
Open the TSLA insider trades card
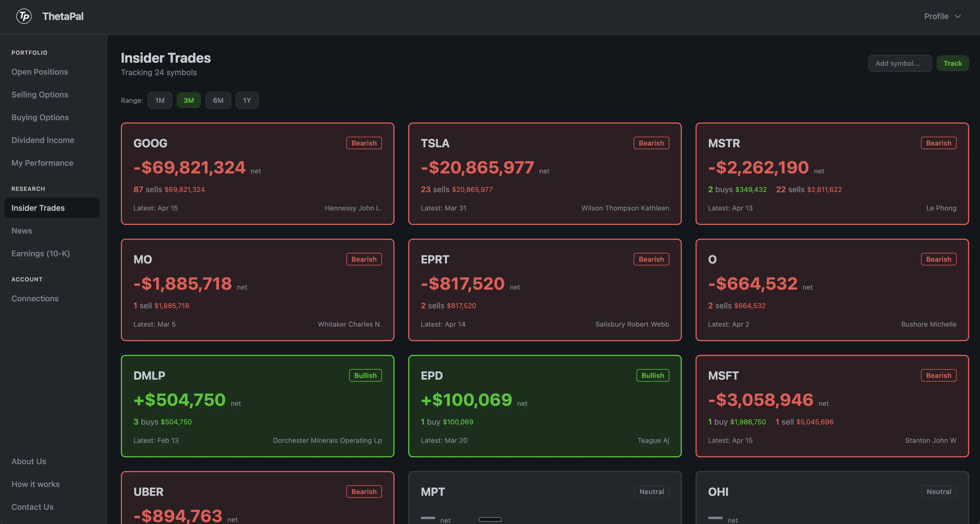[545, 174]
